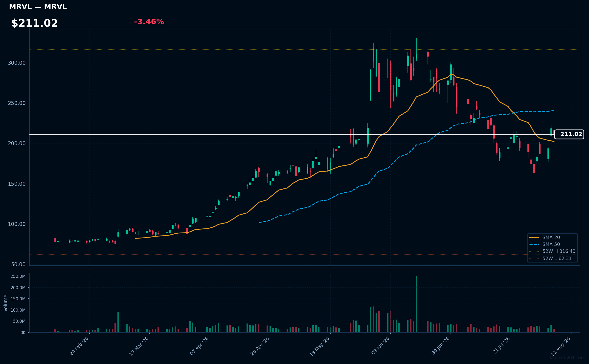Click the 28 Apr '26 date label
The height and width of the screenshot is (364, 589).
[x=259, y=346]
